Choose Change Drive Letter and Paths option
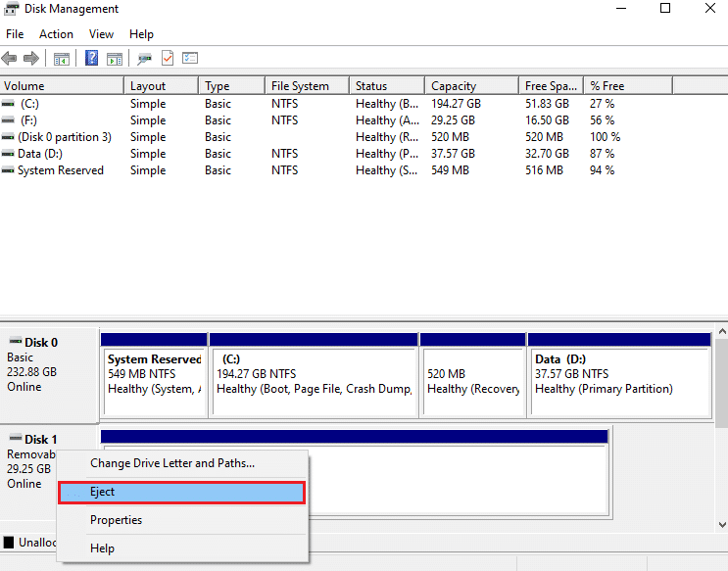 (172, 463)
